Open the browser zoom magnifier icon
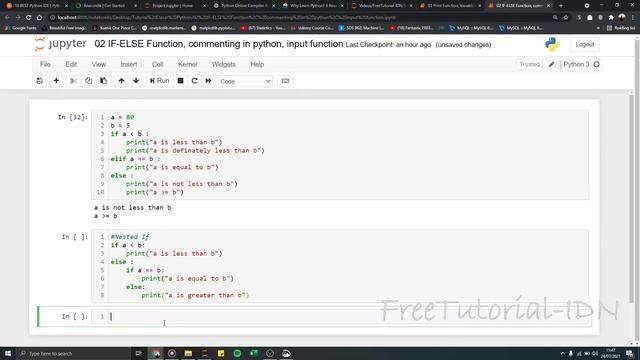Viewport: 640px width, 360px height. (x=555, y=18)
